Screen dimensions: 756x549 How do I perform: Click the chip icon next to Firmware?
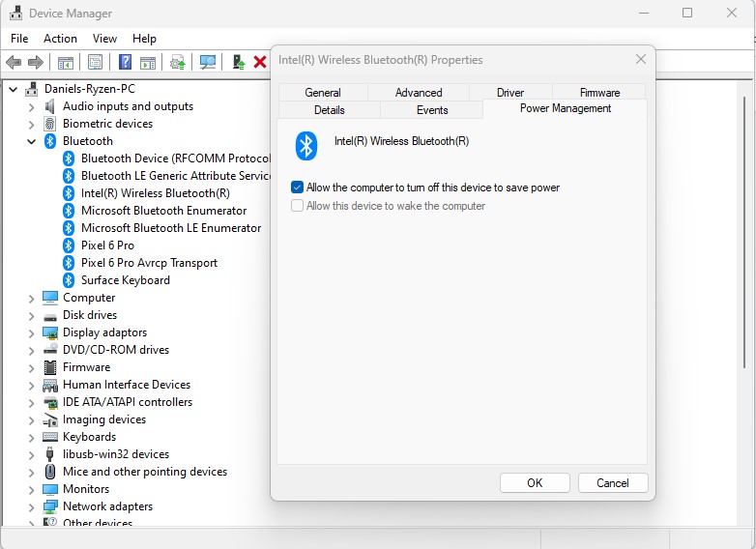click(x=50, y=367)
